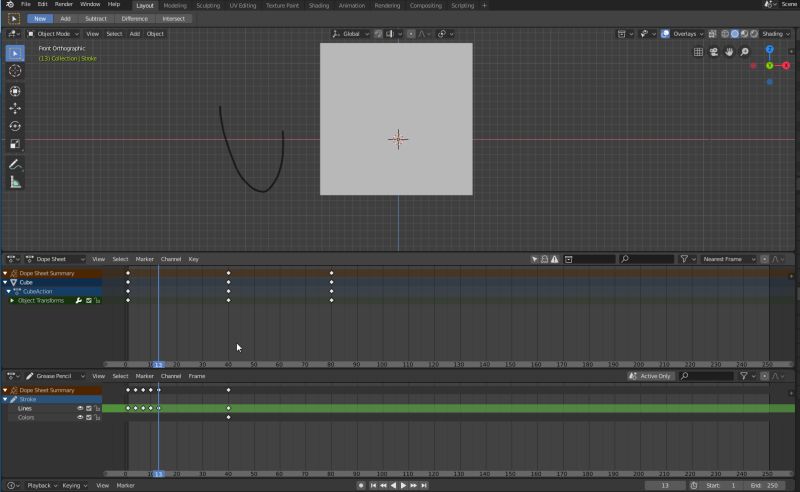Switch to rendered shading mode
Image resolution: width=800 pixels, height=492 pixels.
(x=754, y=34)
